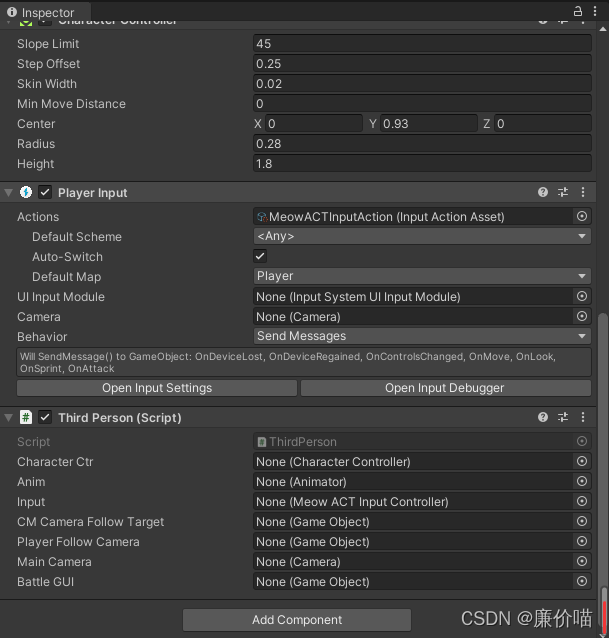Open Player Input help reference icon

[x=543, y=192]
